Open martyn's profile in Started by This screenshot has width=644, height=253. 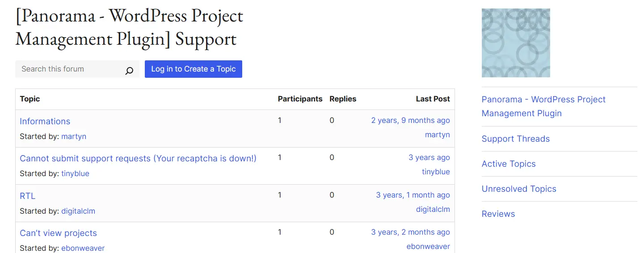[x=74, y=136]
